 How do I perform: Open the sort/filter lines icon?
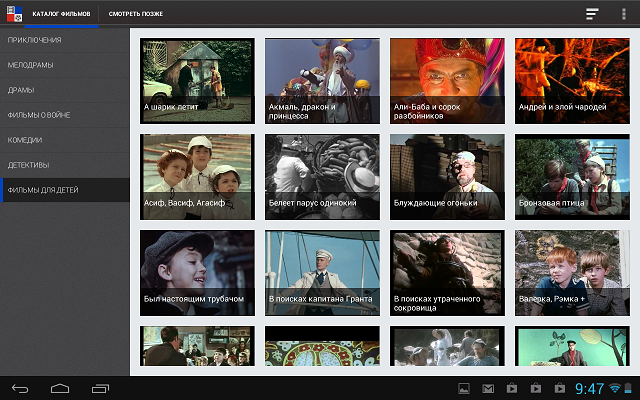(592, 14)
